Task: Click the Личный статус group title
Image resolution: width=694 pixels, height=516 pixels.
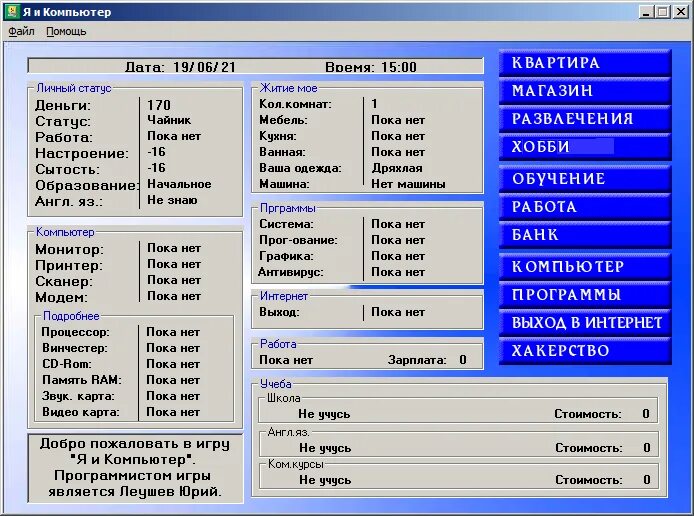Action: coord(74,88)
